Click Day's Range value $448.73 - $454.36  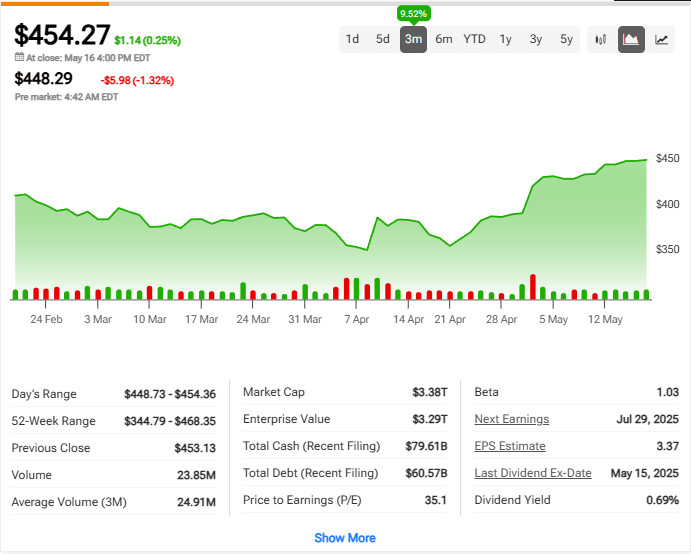pyautogui.click(x=170, y=394)
